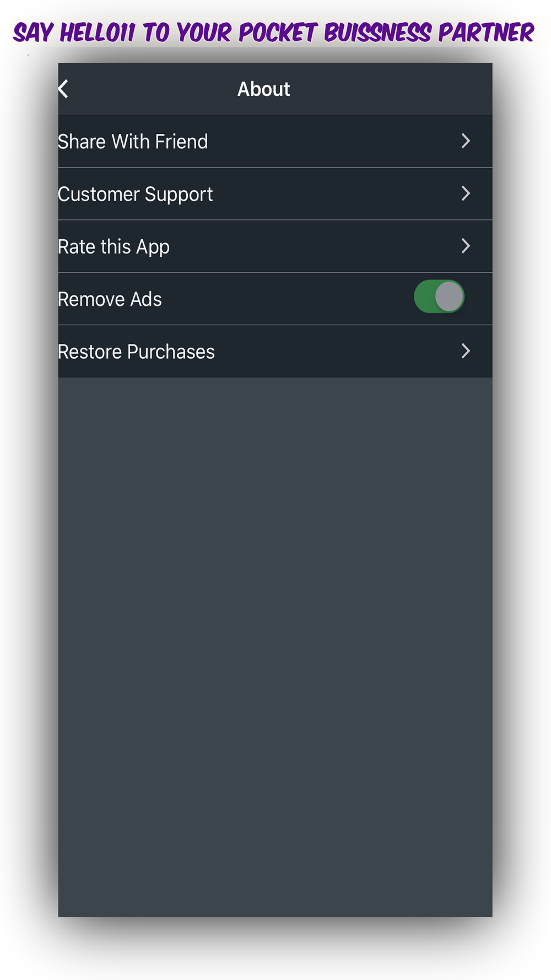551x980 pixels.
Task: Choose the Rate this App text
Action: [114, 247]
